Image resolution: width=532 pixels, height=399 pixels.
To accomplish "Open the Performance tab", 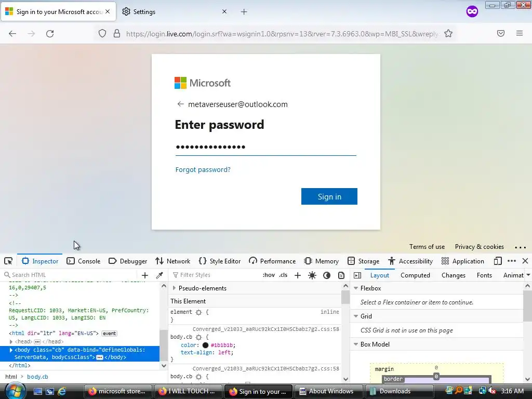I will tap(272, 261).
